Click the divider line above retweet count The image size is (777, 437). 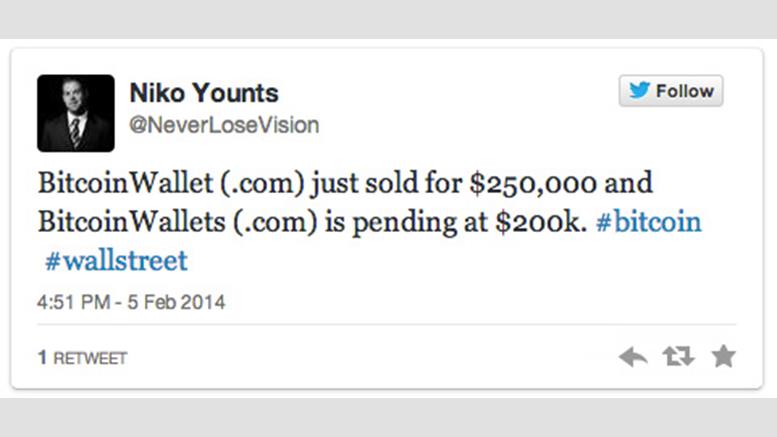coord(387,325)
